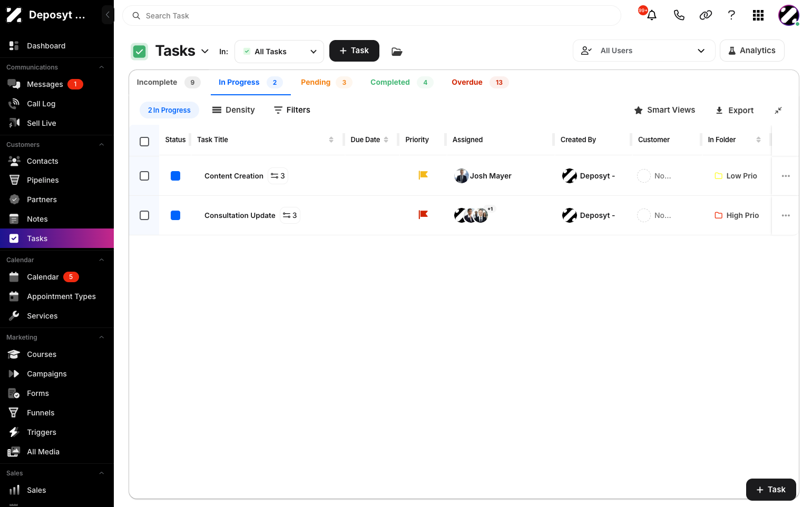This screenshot has height=507, width=812.
Task: Click the blue status square for Consultation Update
Action: [x=175, y=215]
